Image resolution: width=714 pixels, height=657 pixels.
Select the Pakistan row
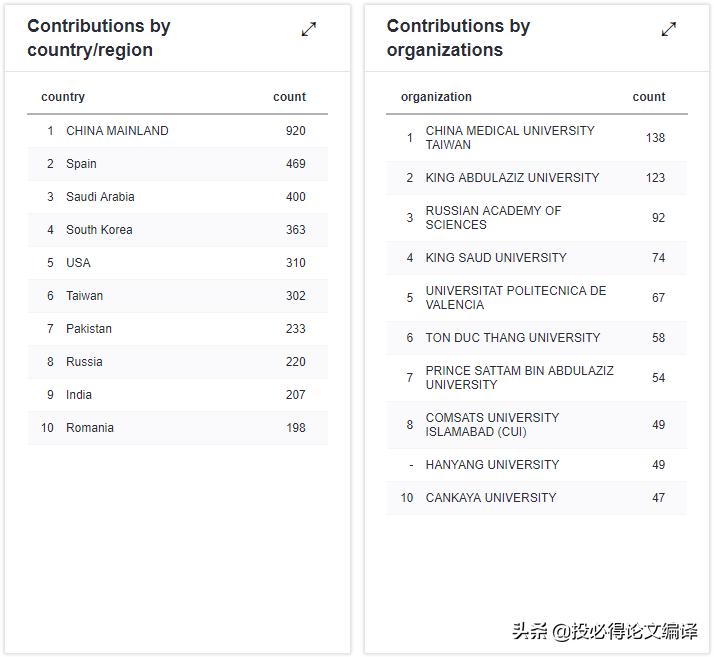point(89,329)
